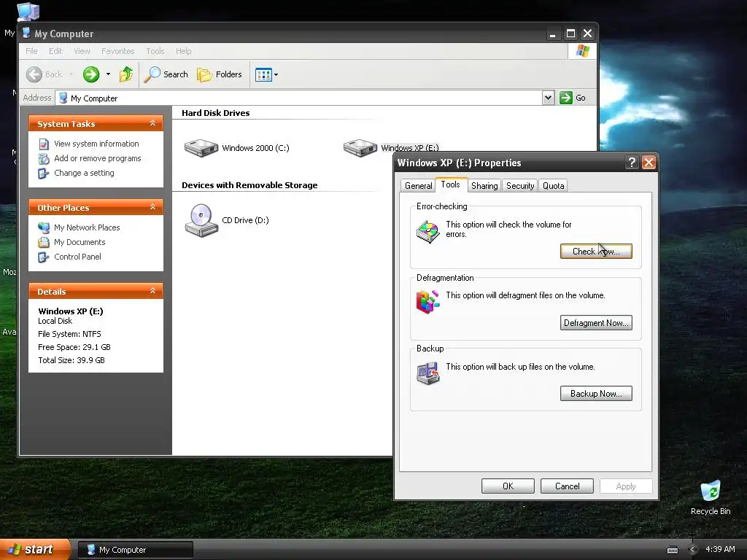Collapse the Details panel
This screenshot has height=560, width=747.
tap(152, 291)
